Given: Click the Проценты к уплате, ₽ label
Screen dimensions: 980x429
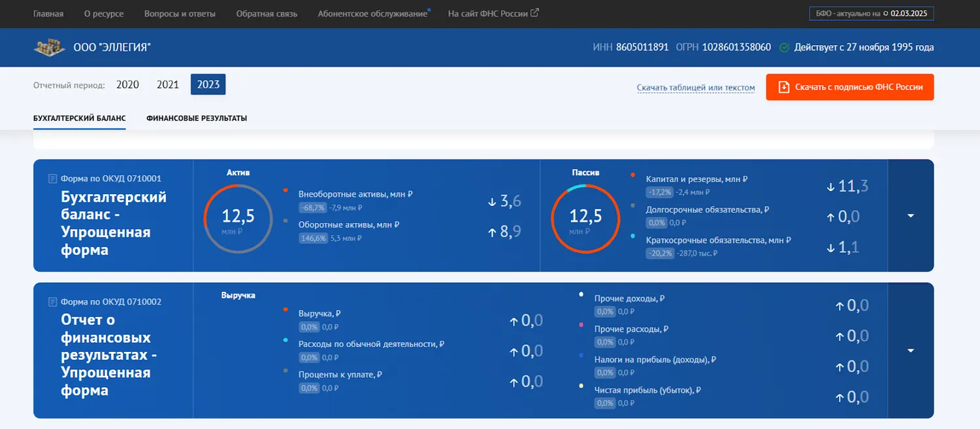Looking at the screenshot, I should [x=340, y=375].
